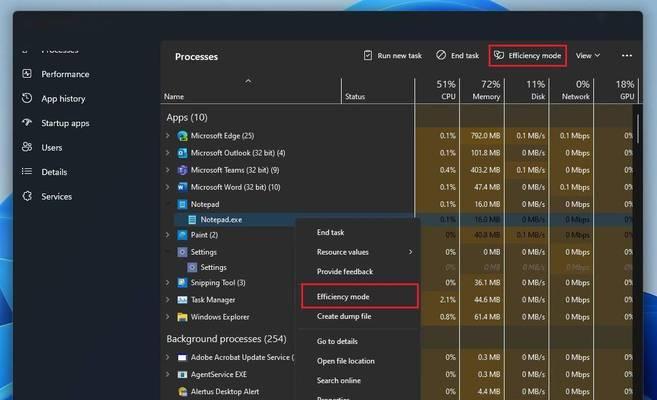The height and width of the screenshot is (400, 657).
Task: Choose Open file location
Action: (346, 361)
